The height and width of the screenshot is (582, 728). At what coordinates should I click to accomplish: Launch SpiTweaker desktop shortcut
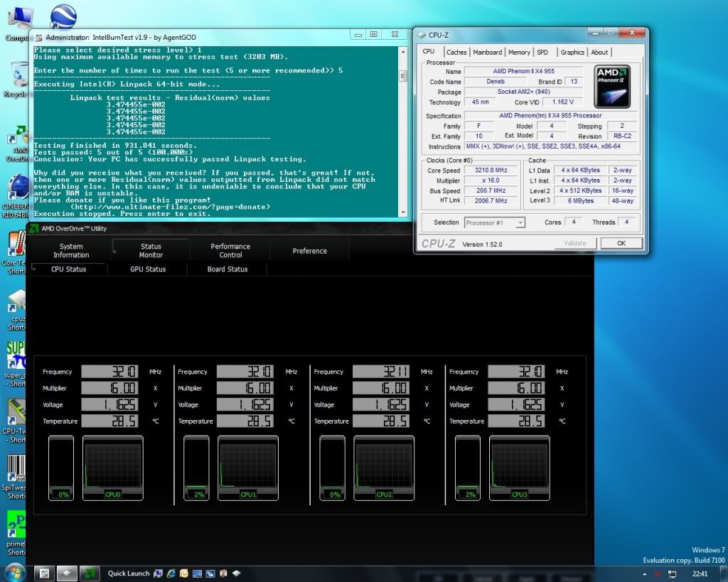pyautogui.click(x=15, y=475)
